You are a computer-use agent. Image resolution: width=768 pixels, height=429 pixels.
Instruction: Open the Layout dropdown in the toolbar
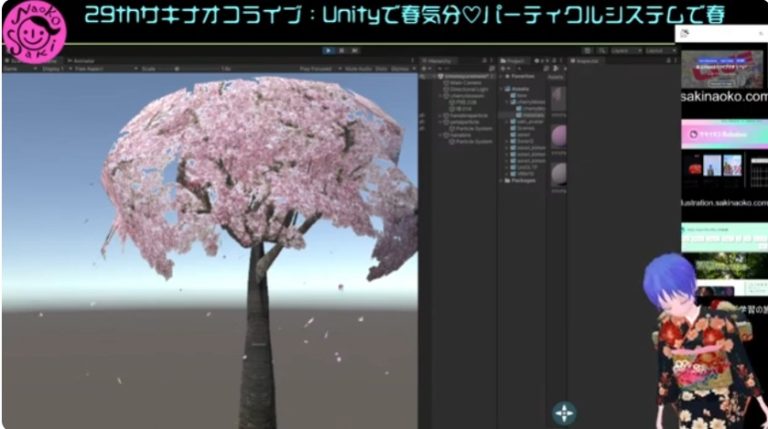660,51
